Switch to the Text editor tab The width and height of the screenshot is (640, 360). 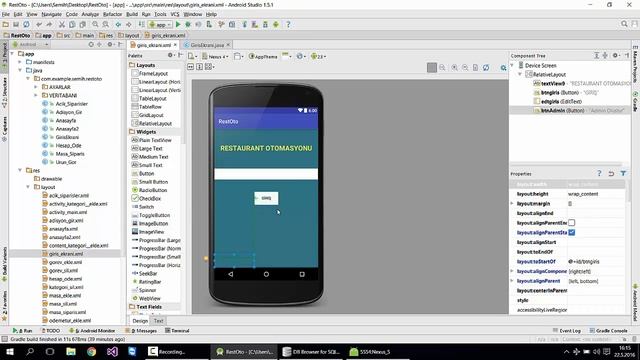[158, 321]
